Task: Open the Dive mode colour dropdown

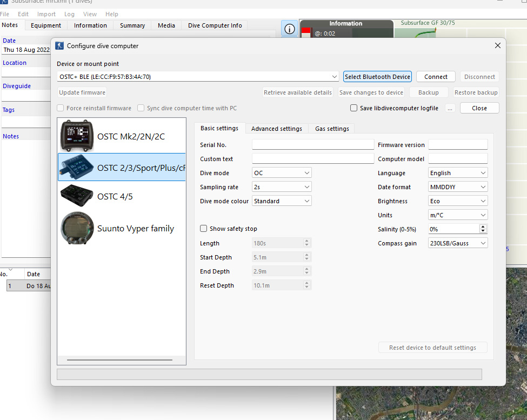Action: [282, 201]
